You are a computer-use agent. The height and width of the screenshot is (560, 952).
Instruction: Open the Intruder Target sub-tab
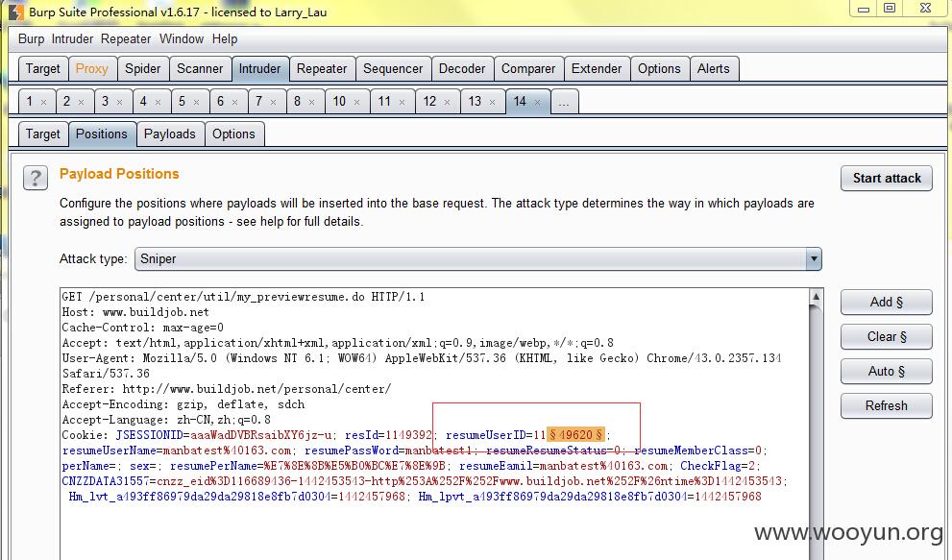click(42, 134)
